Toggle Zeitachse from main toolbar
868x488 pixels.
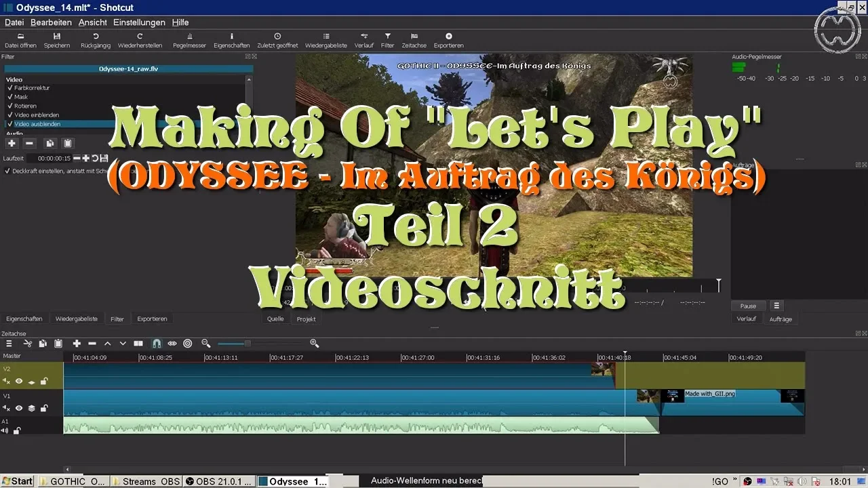click(x=414, y=41)
